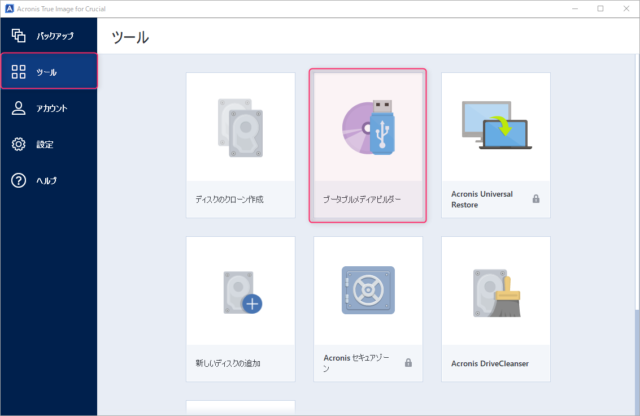
Task: Click the account person icon
Action: (x=18, y=108)
